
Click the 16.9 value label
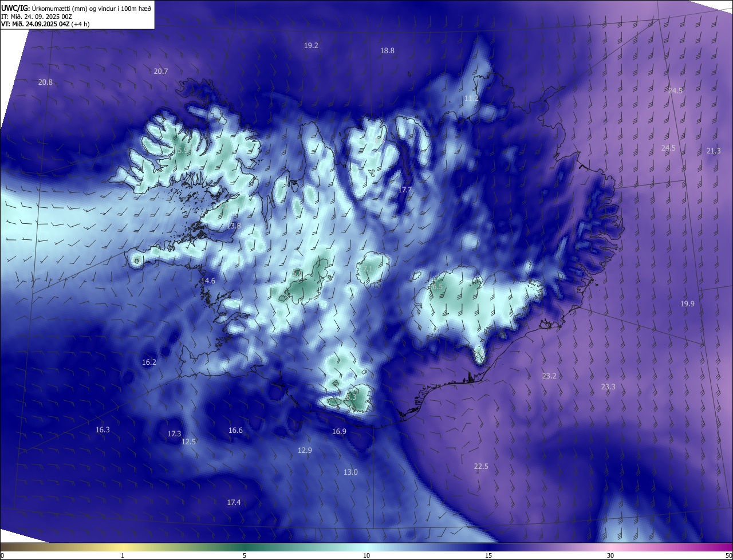339,431
